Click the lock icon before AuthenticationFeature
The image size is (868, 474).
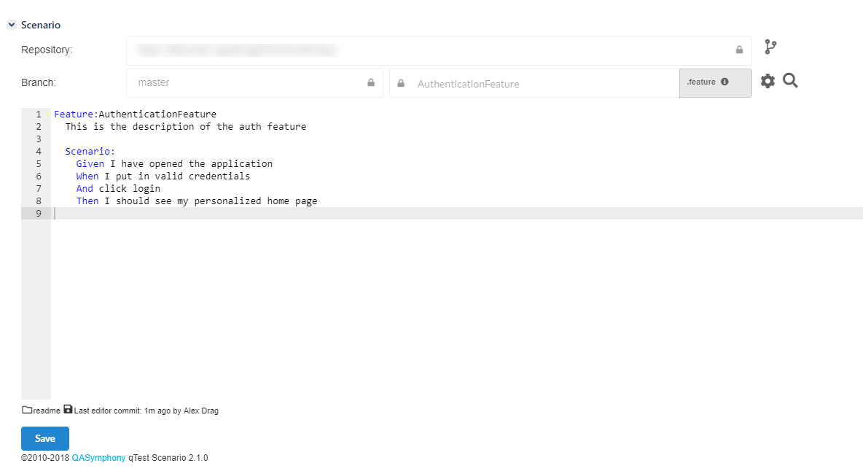coord(401,83)
